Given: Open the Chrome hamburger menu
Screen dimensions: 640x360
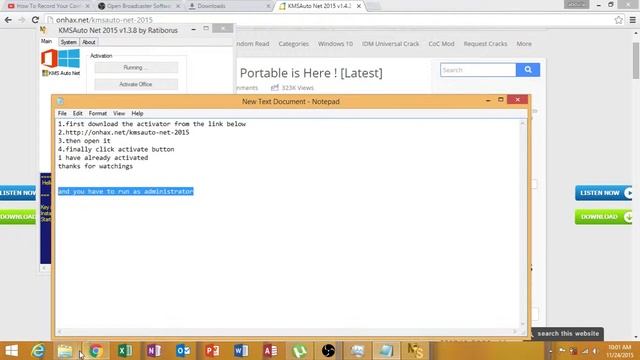Looking at the screenshot, I should (633, 20).
